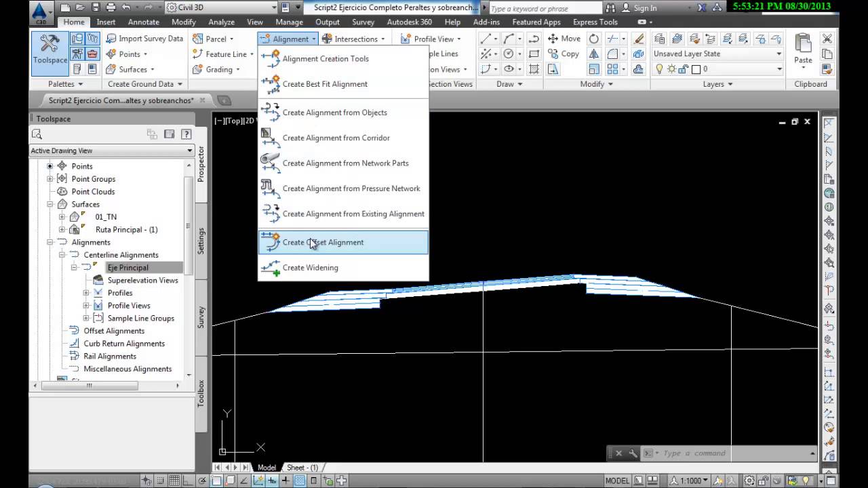Open the Active Drawing View dropdown

112,150
